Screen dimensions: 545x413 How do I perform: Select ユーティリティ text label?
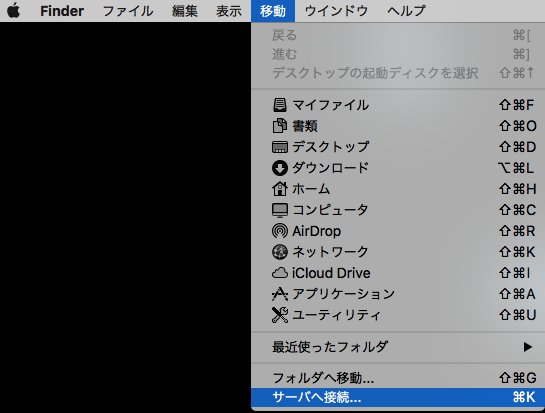pyautogui.click(x=337, y=315)
